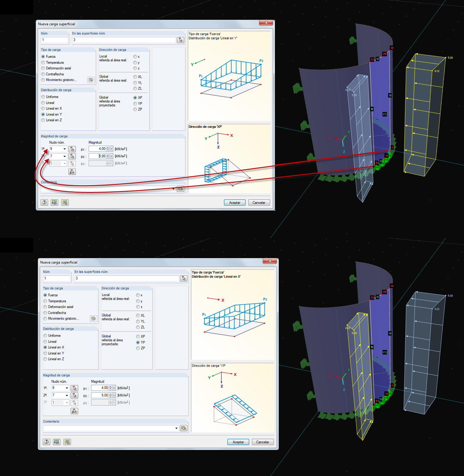Click units and decimals icon in lower dialog

pos(57,442)
